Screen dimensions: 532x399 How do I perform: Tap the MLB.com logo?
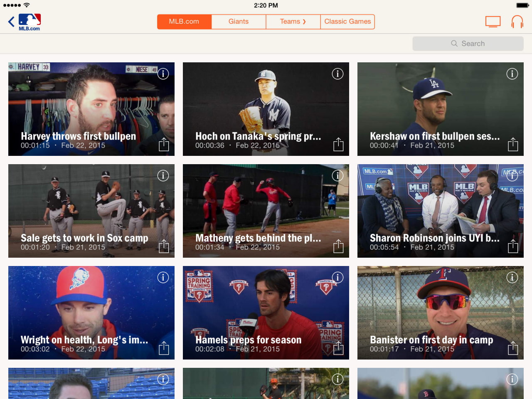(x=30, y=22)
